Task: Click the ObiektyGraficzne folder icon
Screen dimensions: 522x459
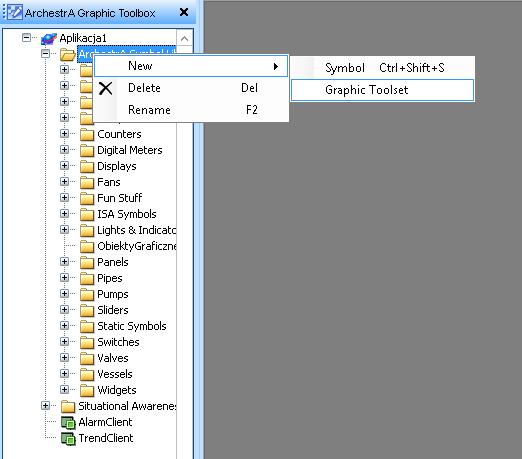Action: point(87,246)
